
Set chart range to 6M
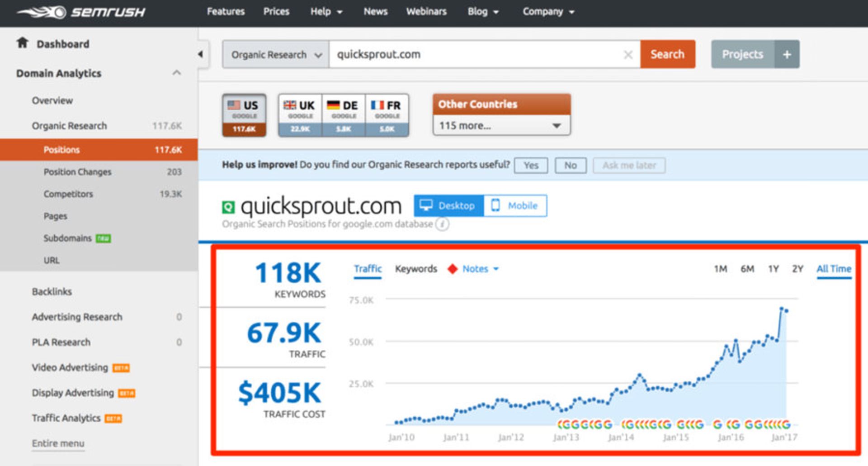coord(747,269)
